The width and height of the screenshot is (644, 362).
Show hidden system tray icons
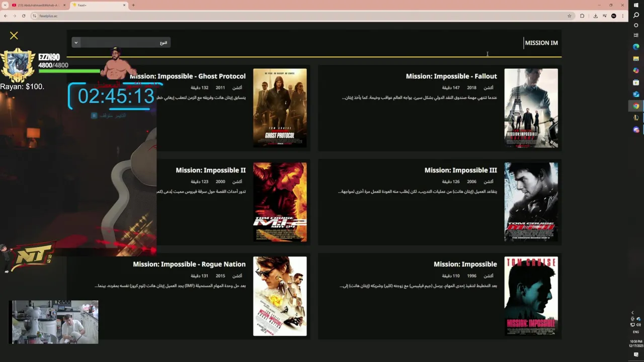point(632,313)
